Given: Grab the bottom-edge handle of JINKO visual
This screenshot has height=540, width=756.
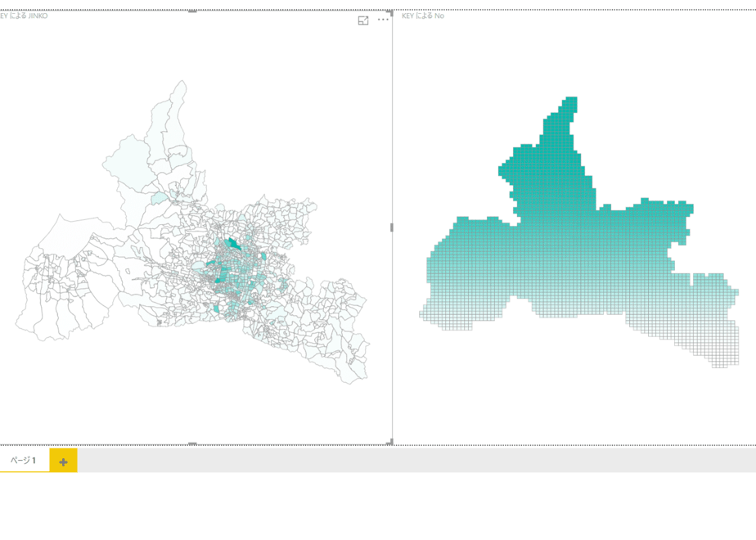Looking at the screenshot, I should 192,443.
